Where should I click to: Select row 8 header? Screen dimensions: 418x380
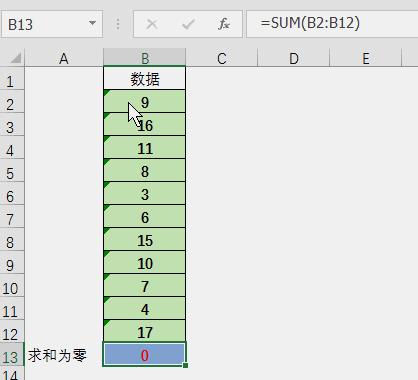pos(12,240)
